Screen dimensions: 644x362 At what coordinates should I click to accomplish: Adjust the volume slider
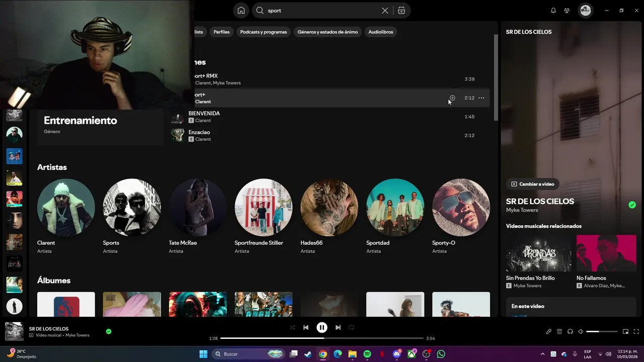602,331
